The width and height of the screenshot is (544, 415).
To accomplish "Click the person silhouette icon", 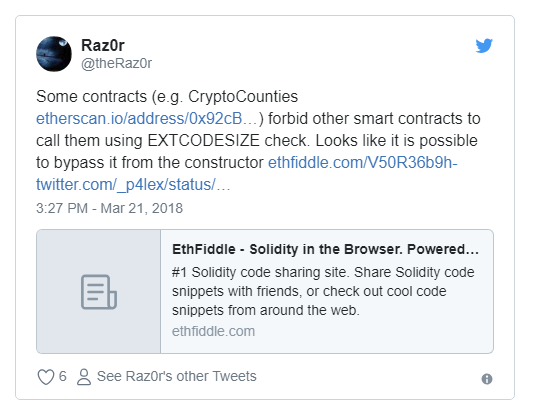I will pos(84,377).
